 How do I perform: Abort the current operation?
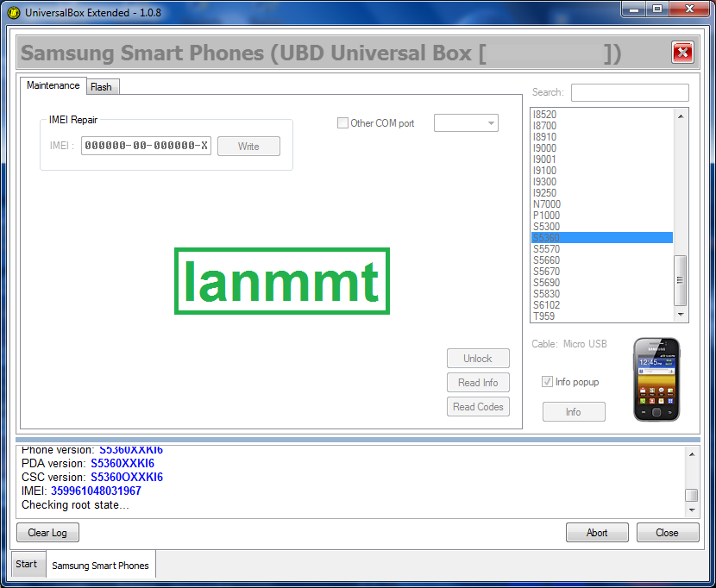(597, 533)
